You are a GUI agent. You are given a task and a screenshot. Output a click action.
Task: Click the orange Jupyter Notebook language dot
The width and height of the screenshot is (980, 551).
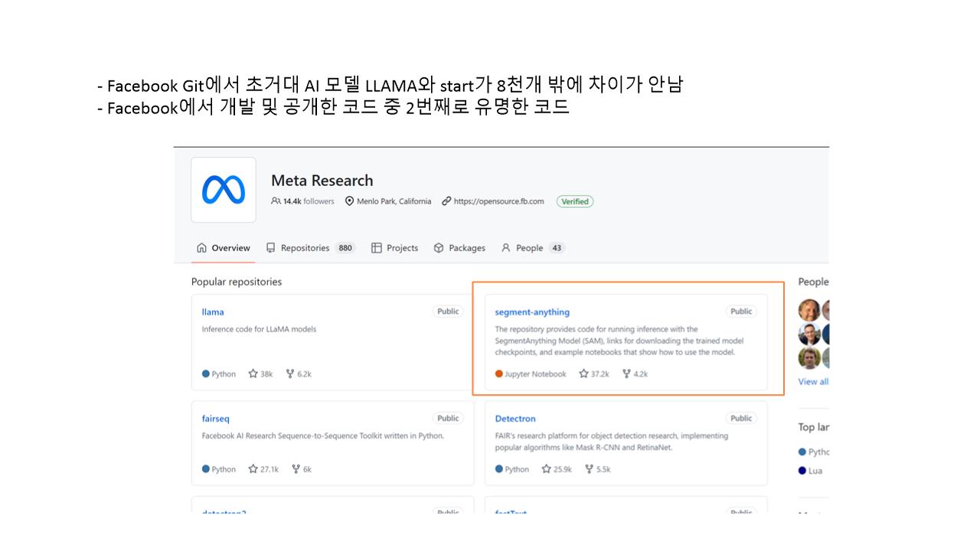click(x=499, y=374)
